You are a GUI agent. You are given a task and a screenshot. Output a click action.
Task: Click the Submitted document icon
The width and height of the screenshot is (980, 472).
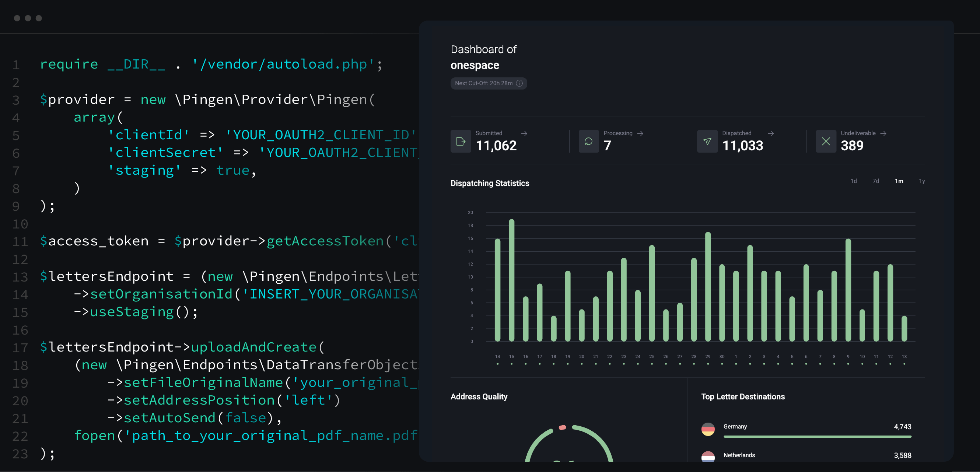461,141
